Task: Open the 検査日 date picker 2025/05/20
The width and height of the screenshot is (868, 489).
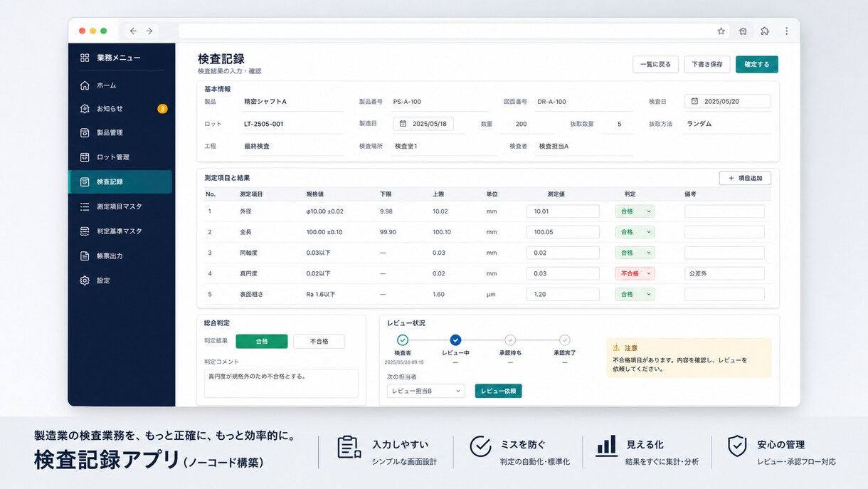Action: click(728, 101)
